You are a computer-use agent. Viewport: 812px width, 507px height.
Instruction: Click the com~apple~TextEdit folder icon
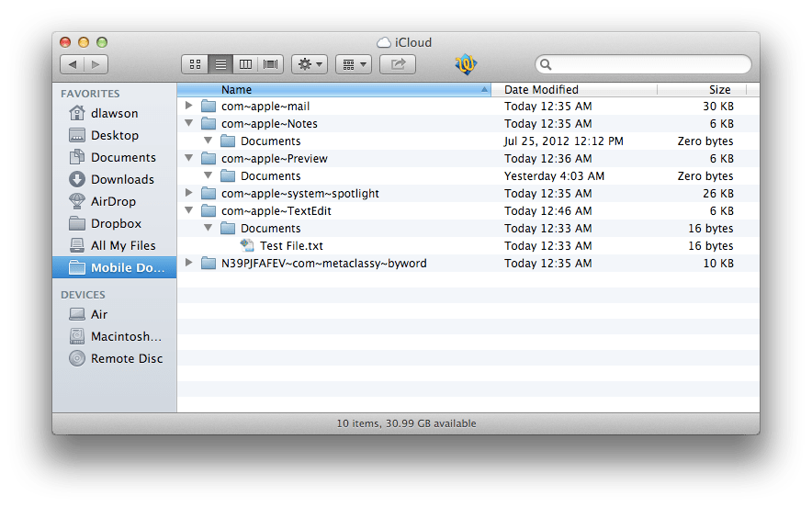pyautogui.click(x=209, y=210)
